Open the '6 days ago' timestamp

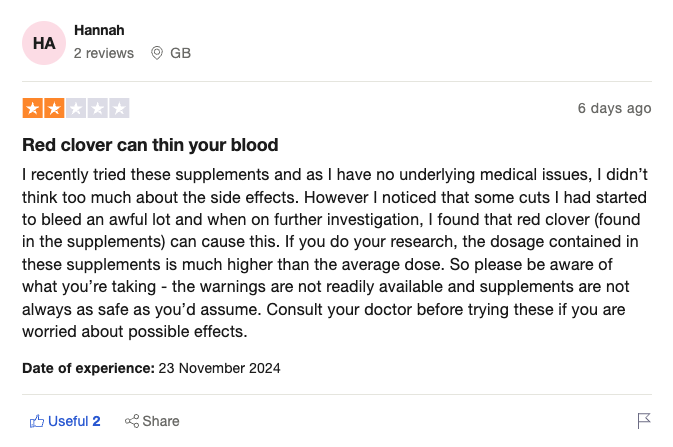click(x=614, y=108)
